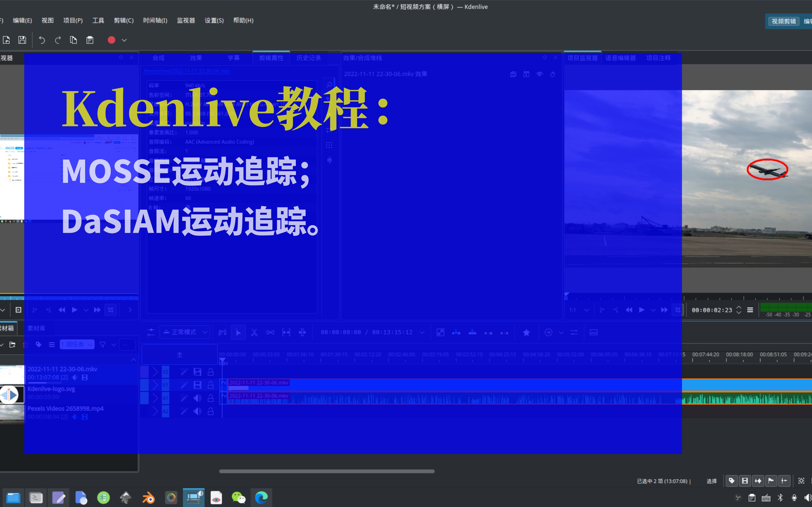The width and height of the screenshot is (812, 507).
Task: Open timeline effects wand on track V1
Action: [184, 385]
